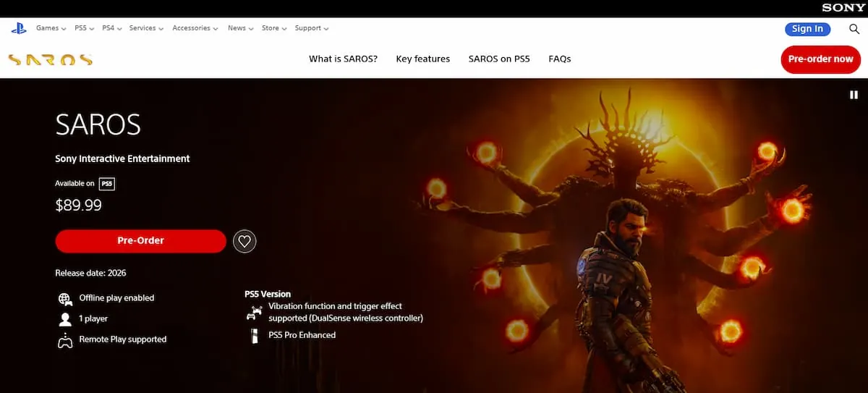This screenshot has height=393, width=868.
Task: Click Pre-order now in header
Action: click(x=821, y=59)
